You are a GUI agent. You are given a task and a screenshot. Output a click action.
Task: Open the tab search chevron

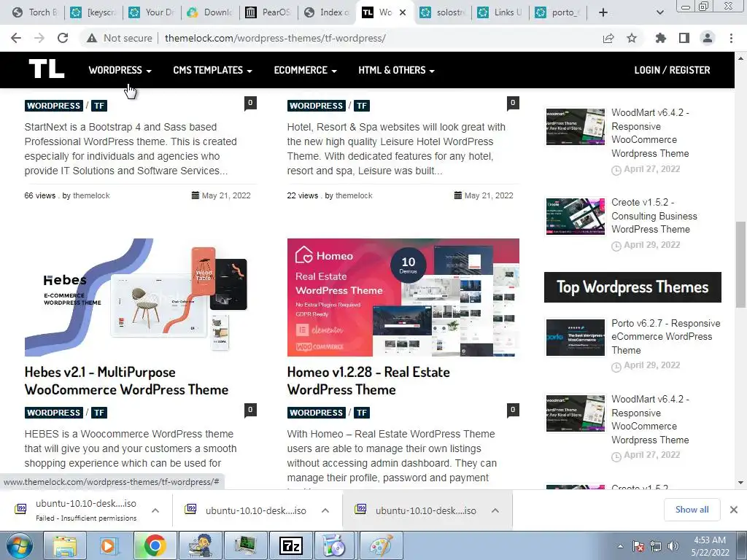tap(659, 12)
